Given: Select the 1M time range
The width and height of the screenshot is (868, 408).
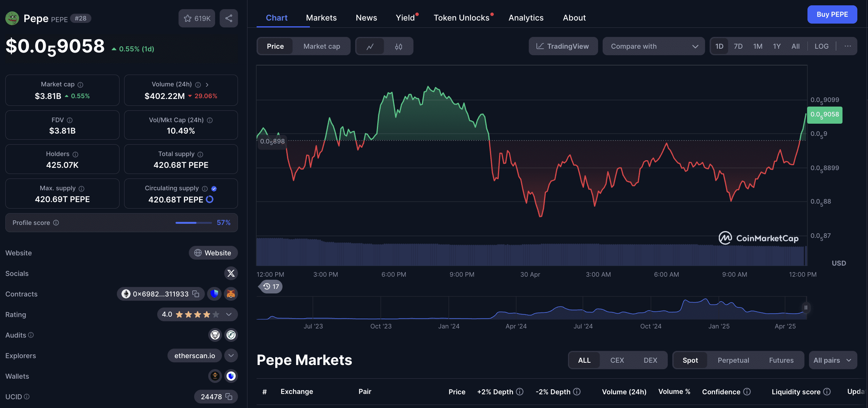Looking at the screenshot, I should 758,46.
